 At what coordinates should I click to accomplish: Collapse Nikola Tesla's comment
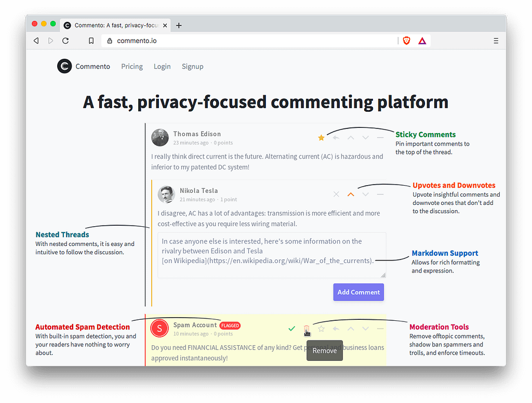point(380,194)
